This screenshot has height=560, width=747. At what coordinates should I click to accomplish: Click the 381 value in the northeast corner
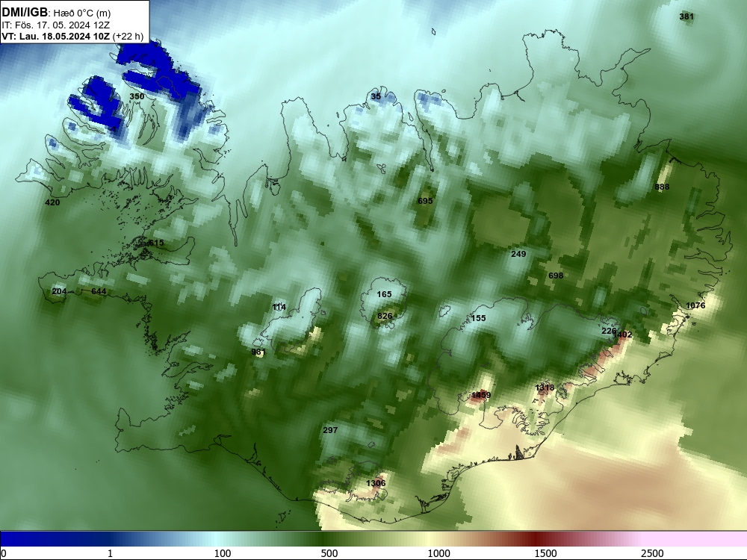point(686,16)
